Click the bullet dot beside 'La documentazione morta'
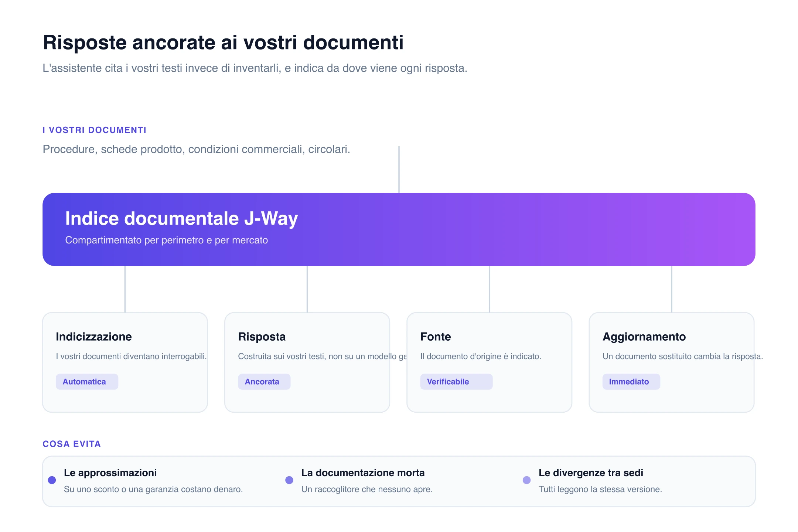Viewport: 798px width, 532px height. (x=289, y=480)
